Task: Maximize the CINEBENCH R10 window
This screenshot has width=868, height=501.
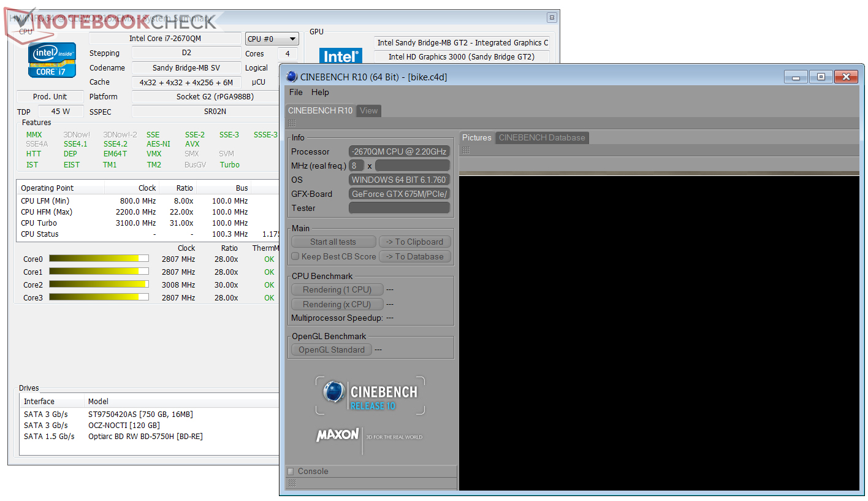Action: click(821, 77)
